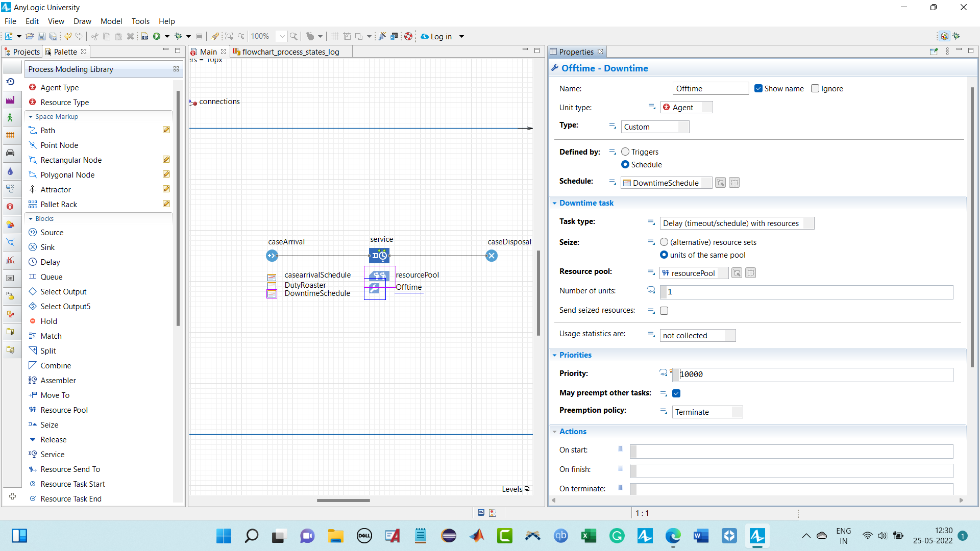The image size is (980, 551).
Task: Enable Send seized resources checkbox
Action: pyautogui.click(x=664, y=311)
